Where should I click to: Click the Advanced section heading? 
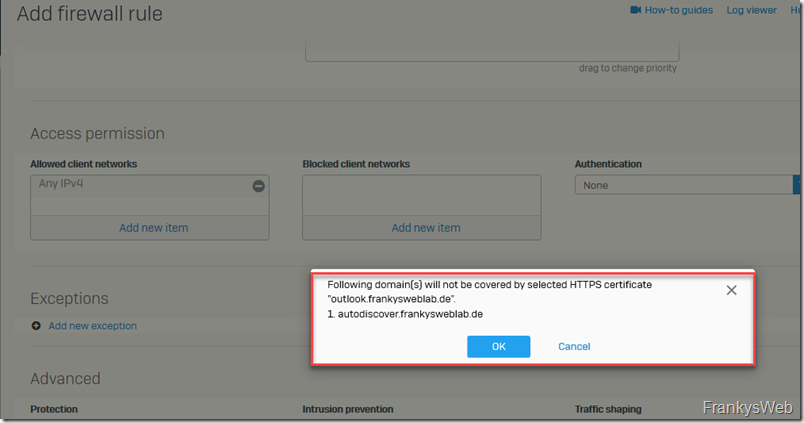pyautogui.click(x=65, y=379)
